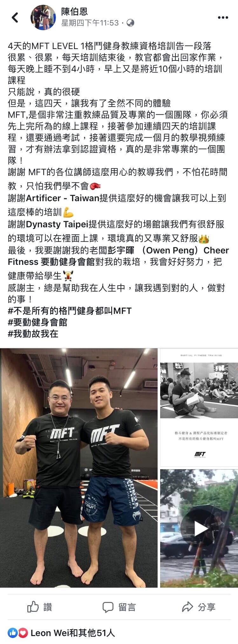Open hashtag #要動健身會館
The width and height of the screenshot is (238, 644).
click(37, 322)
